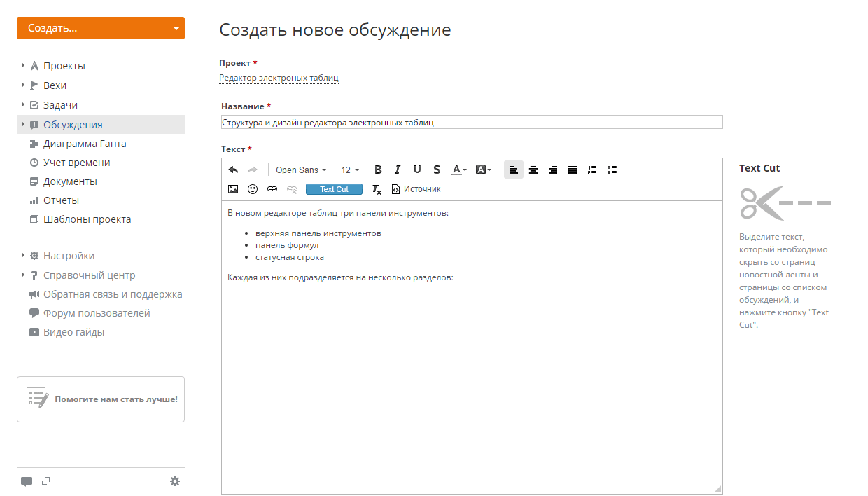
Task: Click the Redo arrow in editor toolbar
Action: pos(253,170)
